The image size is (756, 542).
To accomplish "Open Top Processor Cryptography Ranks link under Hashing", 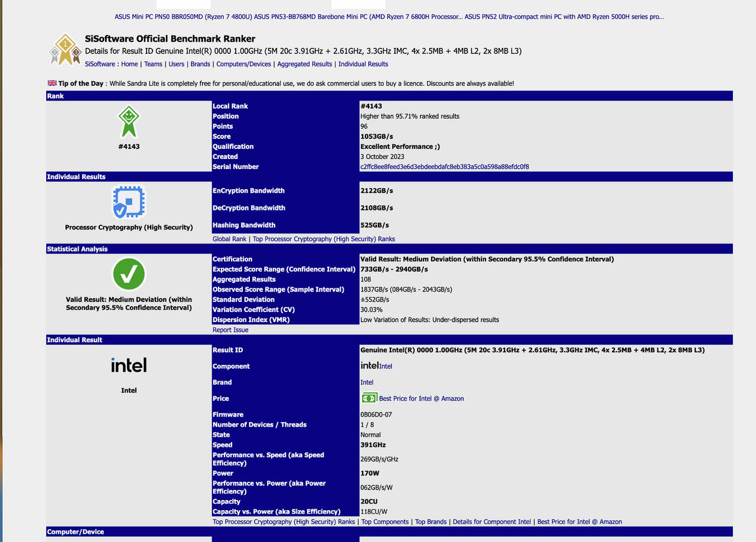I will coord(324,239).
